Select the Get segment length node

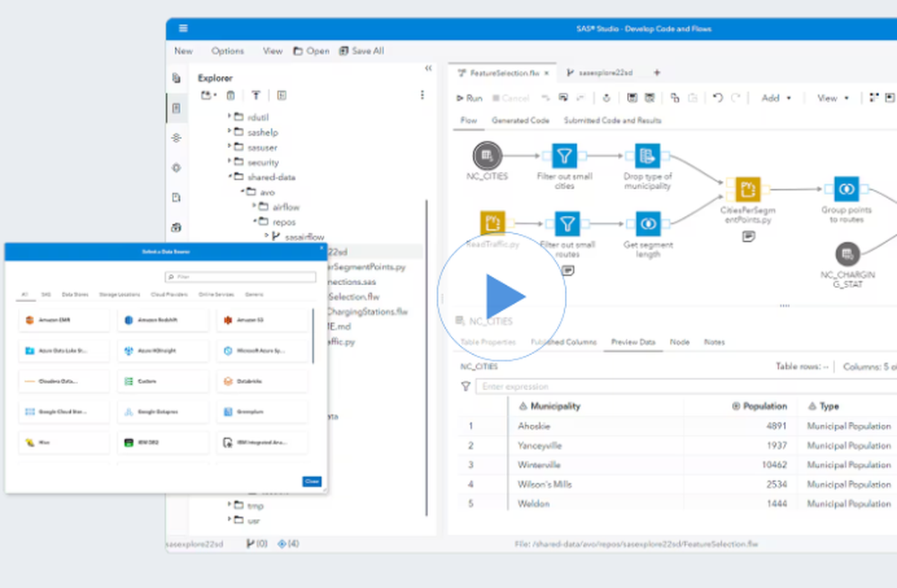pos(649,223)
